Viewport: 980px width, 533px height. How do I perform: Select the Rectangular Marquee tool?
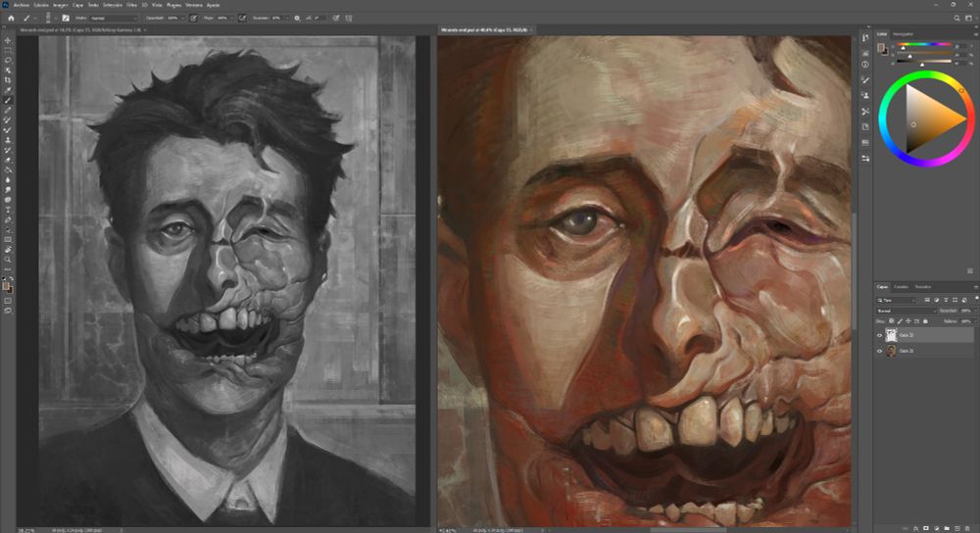(x=8, y=50)
